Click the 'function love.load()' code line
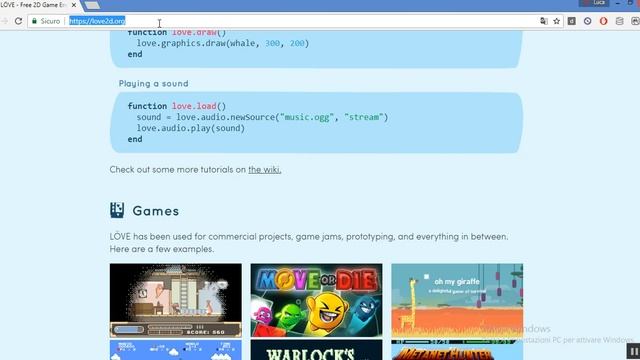 tap(177, 106)
